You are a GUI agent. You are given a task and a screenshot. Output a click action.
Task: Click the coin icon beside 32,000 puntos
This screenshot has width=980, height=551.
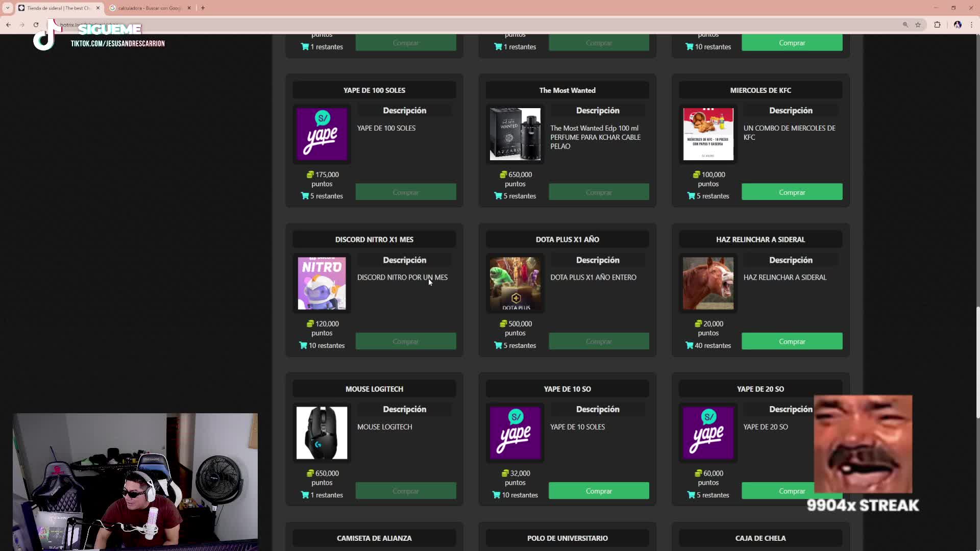pyautogui.click(x=505, y=473)
